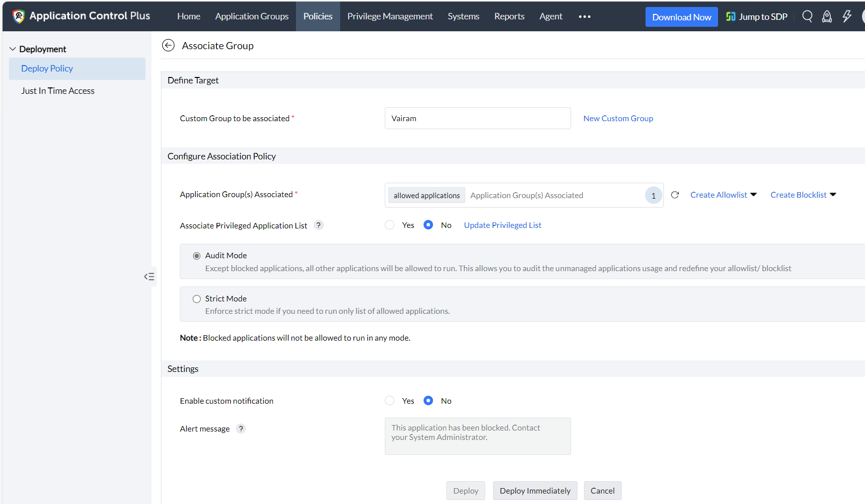Show help for Alert message
865x504 pixels.
point(241,429)
